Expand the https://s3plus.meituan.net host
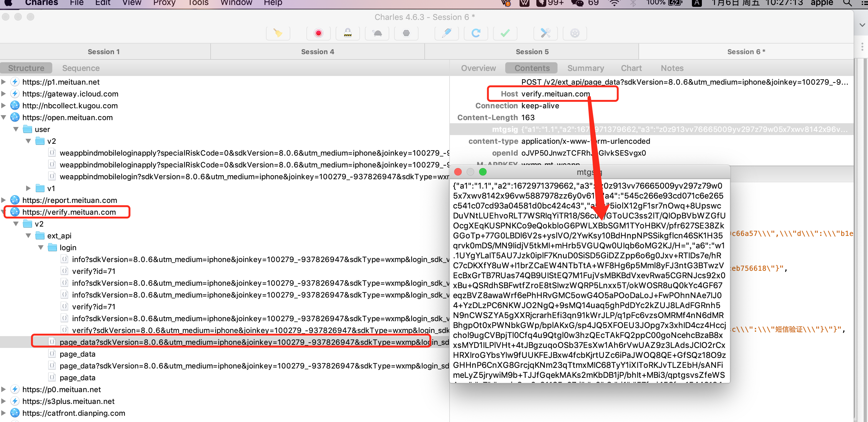868x422 pixels. coord(4,401)
